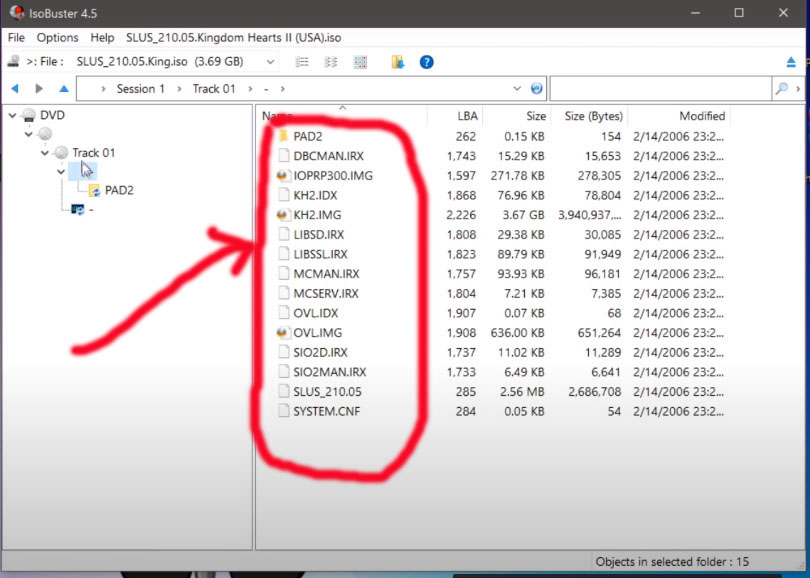Collapse the DVD tree node
Viewport: 810px width, 578px height.
[x=12, y=115]
